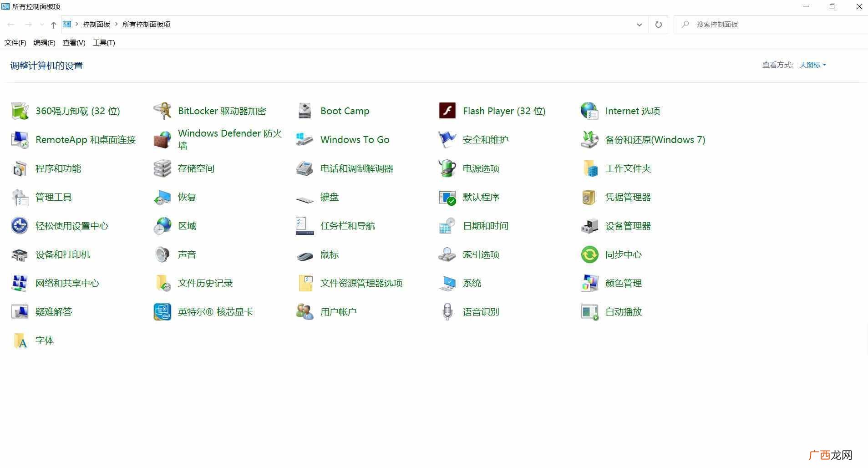This screenshot has width=868, height=468.
Task: Open the 工作文件夹 folder icon
Action: 589,168
